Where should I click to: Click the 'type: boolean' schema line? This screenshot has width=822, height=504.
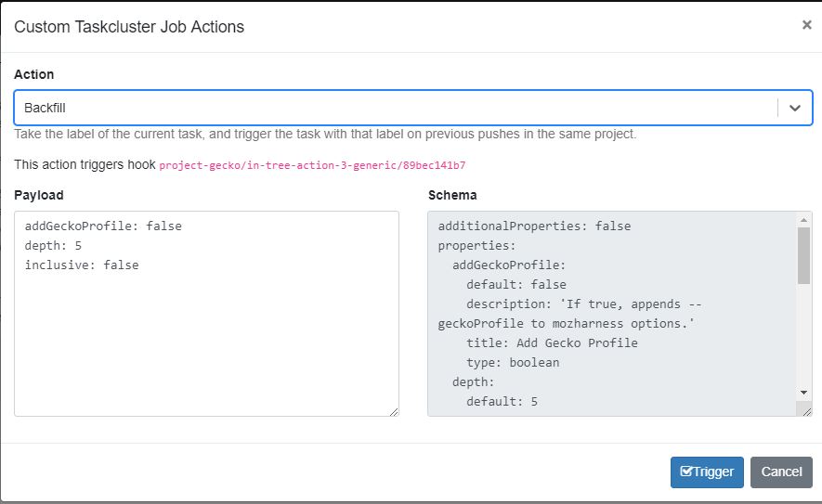(513, 363)
